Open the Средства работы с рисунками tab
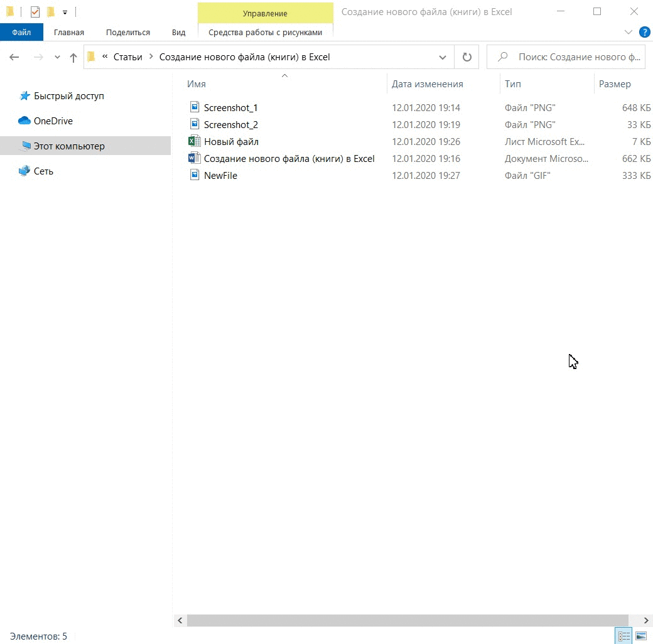This screenshot has width=653, height=644. pos(265,32)
